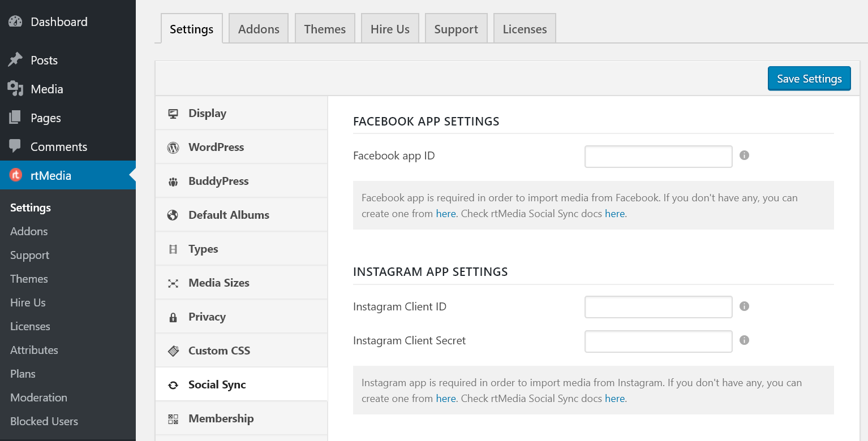The width and height of the screenshot is (868, 441).
Task: Click the info icon beside Facebook app ID
Action: pyautogui.click(x=744, y=155)
